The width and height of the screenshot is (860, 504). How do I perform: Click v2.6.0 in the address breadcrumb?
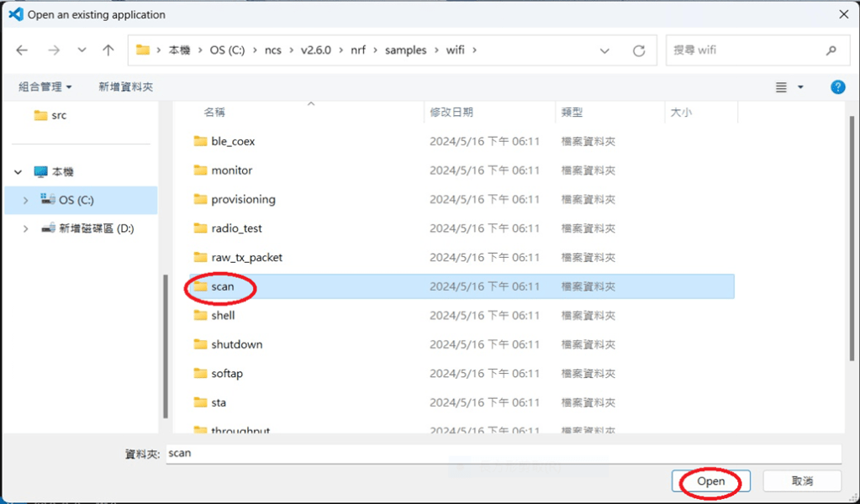point(316,50)
